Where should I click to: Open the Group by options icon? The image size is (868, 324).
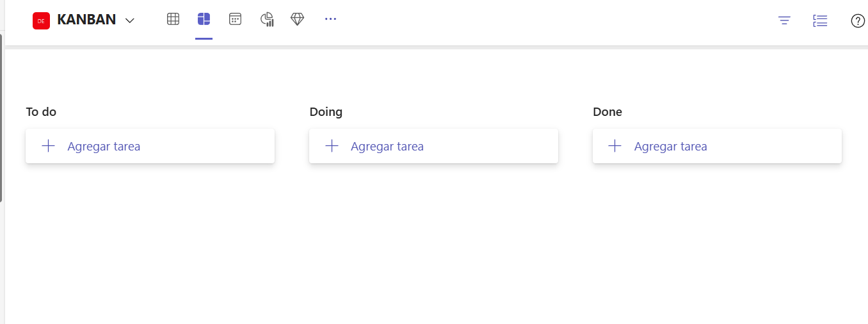click(820, 20)
